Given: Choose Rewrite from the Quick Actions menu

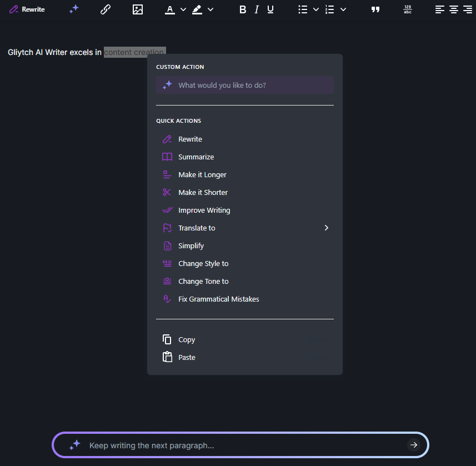Looking at the screenshot, I should click(245, 139).
